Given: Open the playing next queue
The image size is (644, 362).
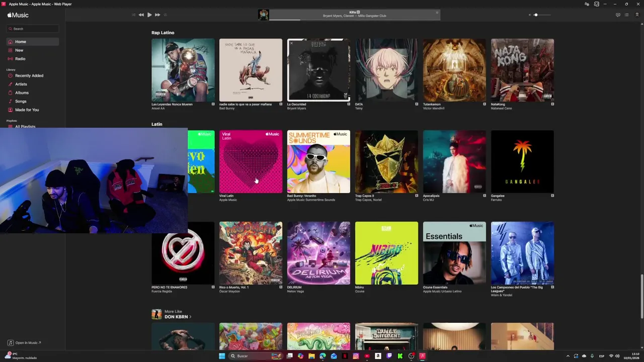Looking at the screenshot, I should (626, 15).
